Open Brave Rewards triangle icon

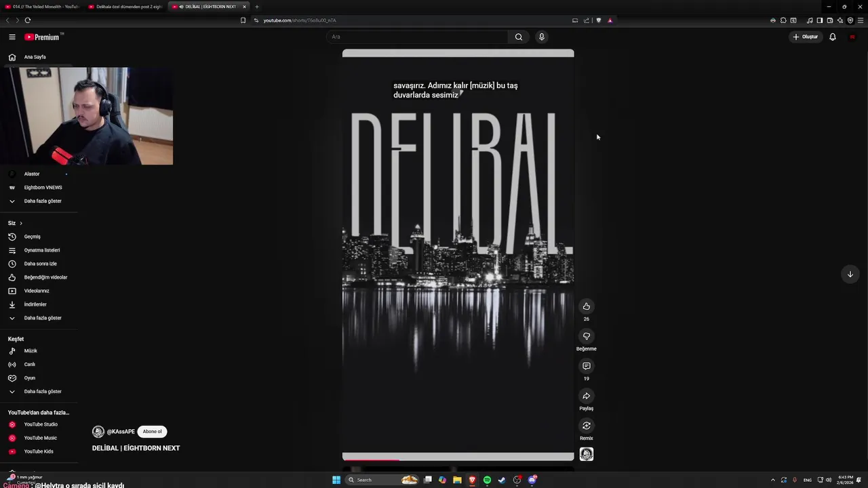coord(610,20)
